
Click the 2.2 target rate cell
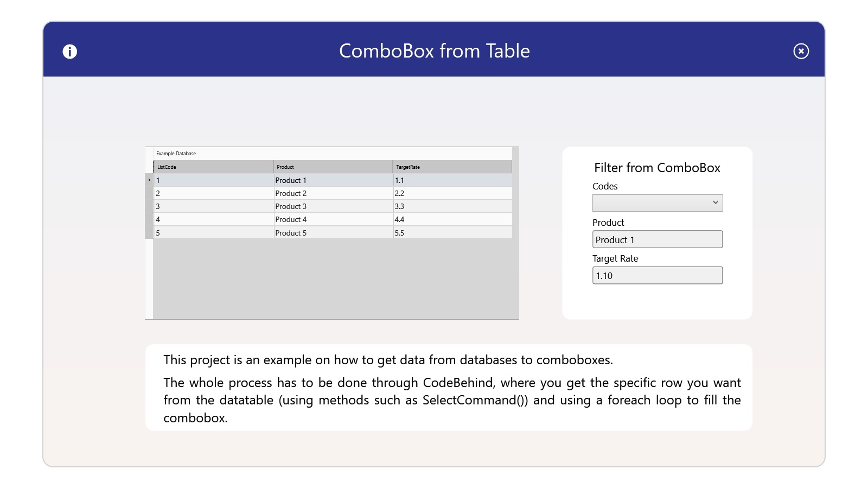coord(451,193)
